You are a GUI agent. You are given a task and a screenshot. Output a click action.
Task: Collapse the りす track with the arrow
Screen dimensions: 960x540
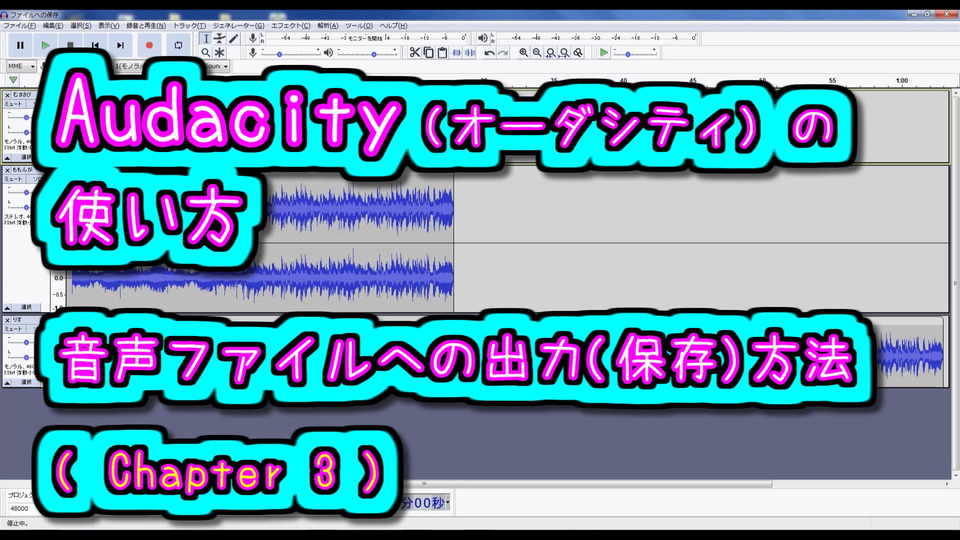[x=7, y=382]
